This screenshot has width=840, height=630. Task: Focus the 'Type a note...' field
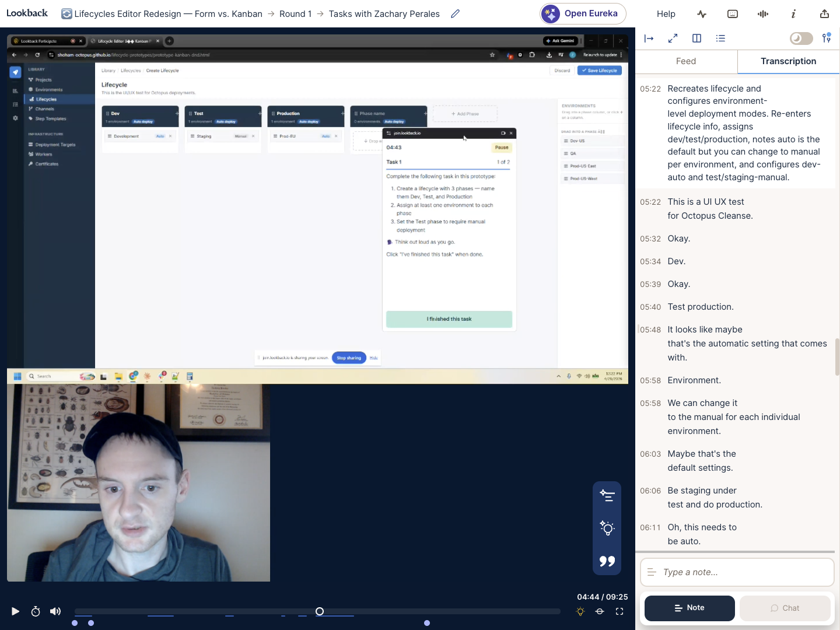pos(737,572)
